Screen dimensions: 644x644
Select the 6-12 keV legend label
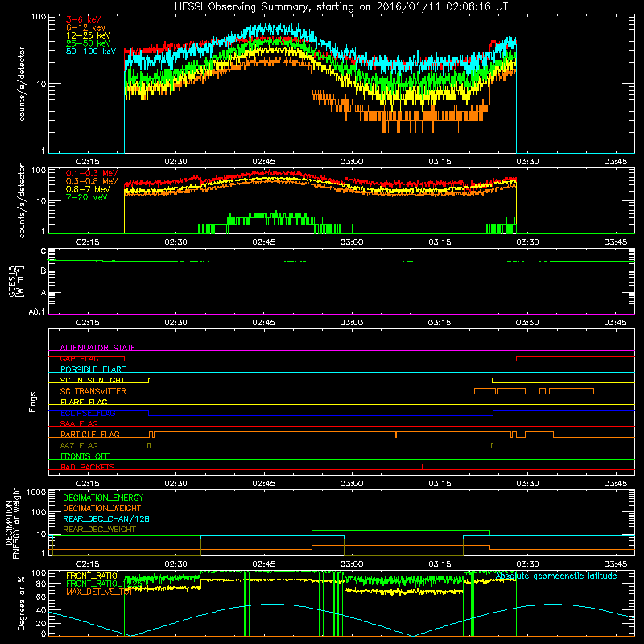coord(86,27)
